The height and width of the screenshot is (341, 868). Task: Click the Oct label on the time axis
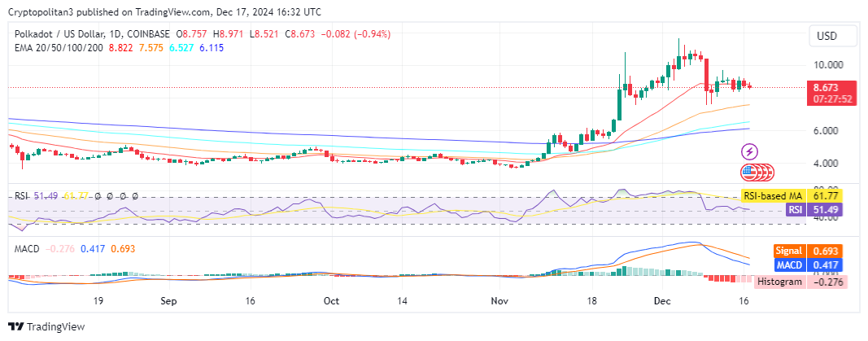[331, 301]
